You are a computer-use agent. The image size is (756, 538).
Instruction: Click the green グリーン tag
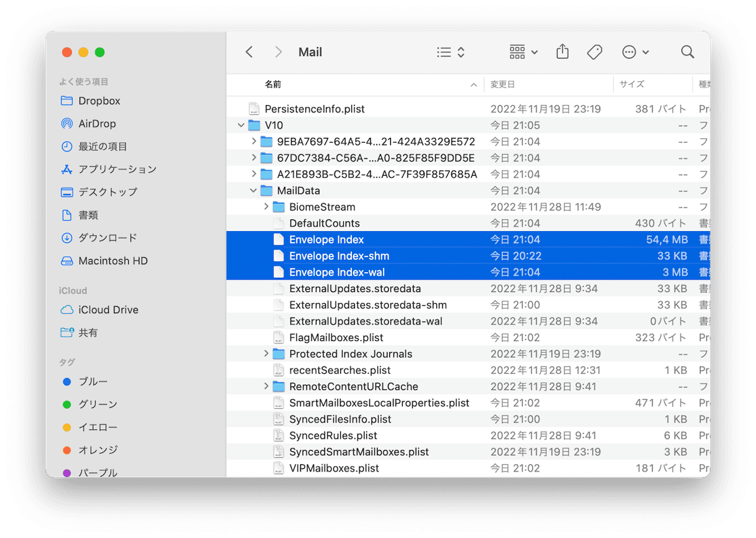pyautogui.click(x=97, y=404)
